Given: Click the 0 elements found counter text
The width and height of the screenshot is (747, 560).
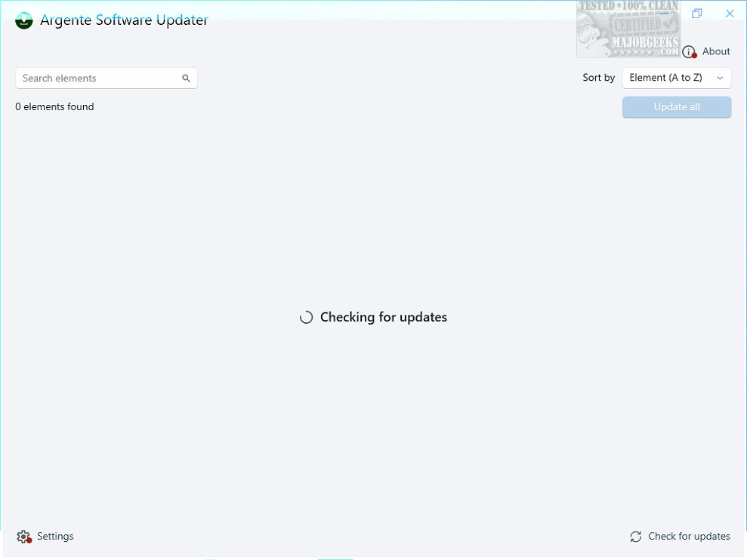Looking at the screenshot, I should pos(54,106).
